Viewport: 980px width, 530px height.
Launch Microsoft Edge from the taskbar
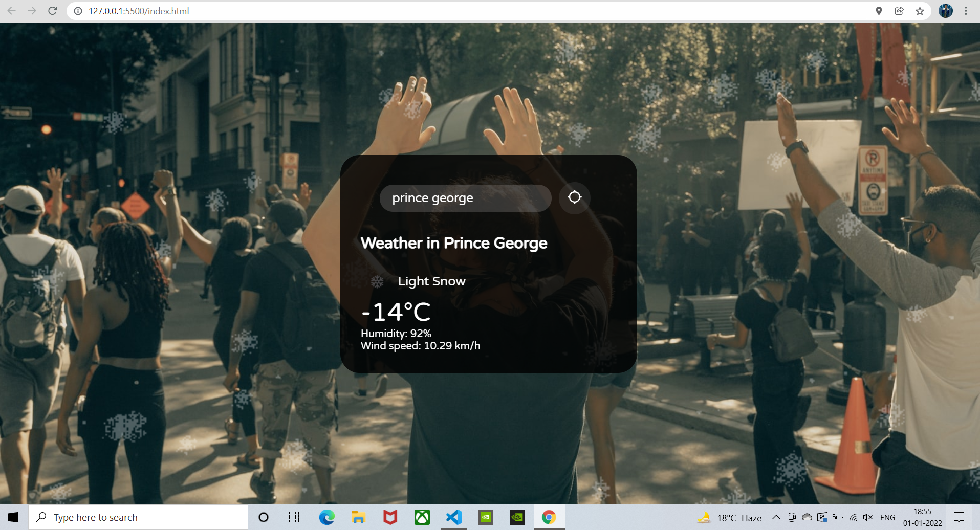point(326,517)
